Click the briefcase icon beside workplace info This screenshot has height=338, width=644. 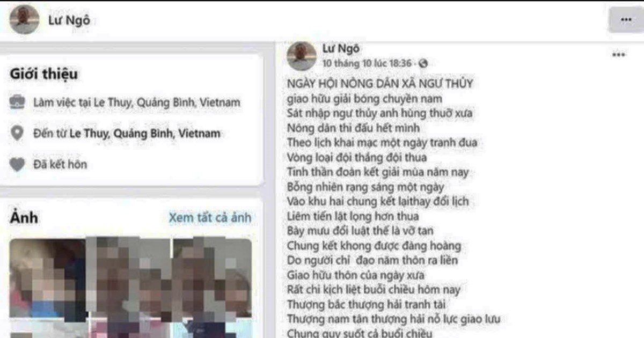pyautogui.click(x=18, y=102)
